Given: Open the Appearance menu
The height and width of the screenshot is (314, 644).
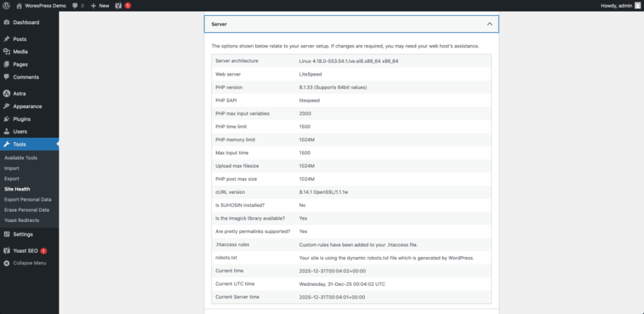Looking at the screenshot, I should point(29,106).
